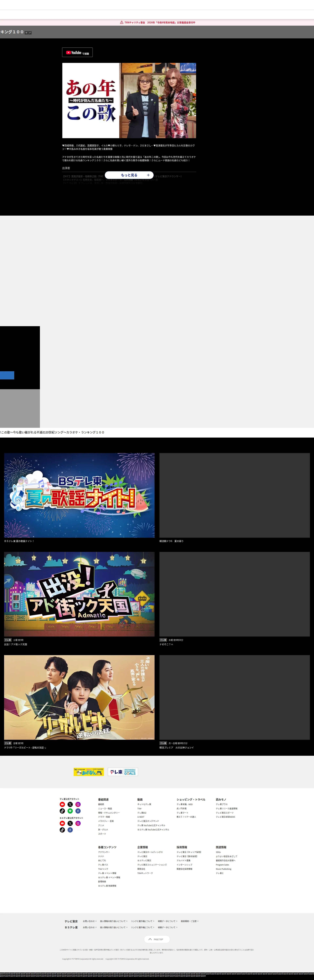Open テレ東バス footer link
Viewport: 314px width, 980px height.
tap(103, 865)
